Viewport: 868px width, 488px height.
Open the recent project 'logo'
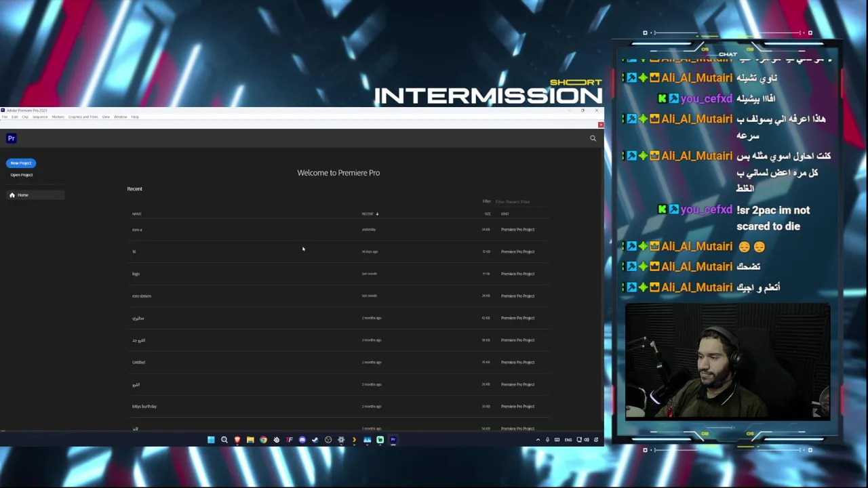(x=339, y=274)
